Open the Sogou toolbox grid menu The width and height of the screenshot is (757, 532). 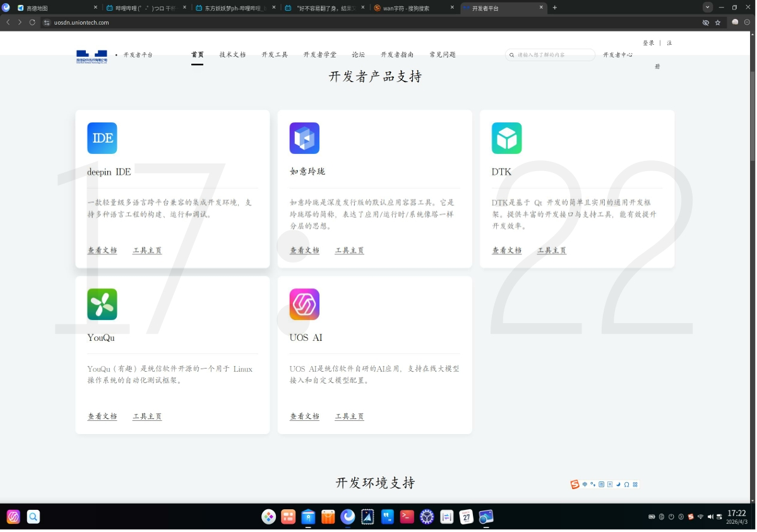(x=635, y=485)
